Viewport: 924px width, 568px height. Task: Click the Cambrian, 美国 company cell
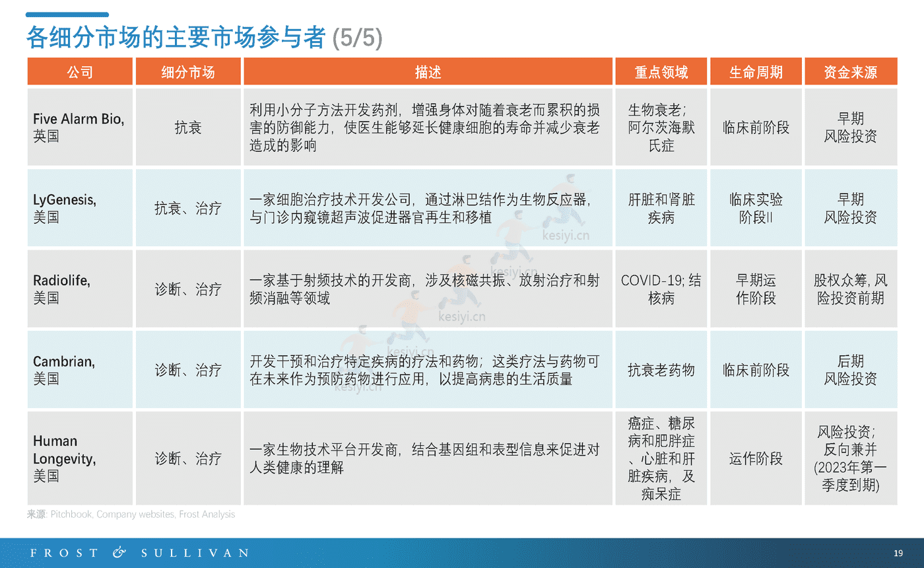point(80,369)
